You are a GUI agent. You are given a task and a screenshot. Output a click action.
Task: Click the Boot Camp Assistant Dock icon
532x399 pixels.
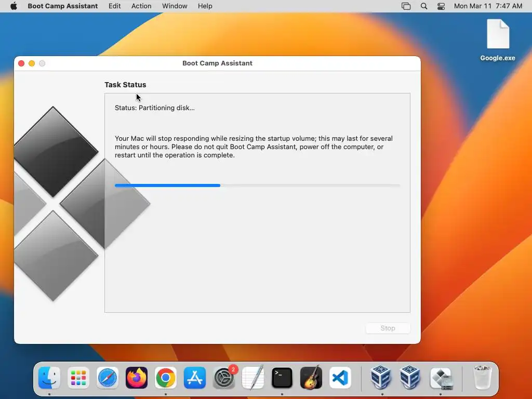tap(441, 378)
